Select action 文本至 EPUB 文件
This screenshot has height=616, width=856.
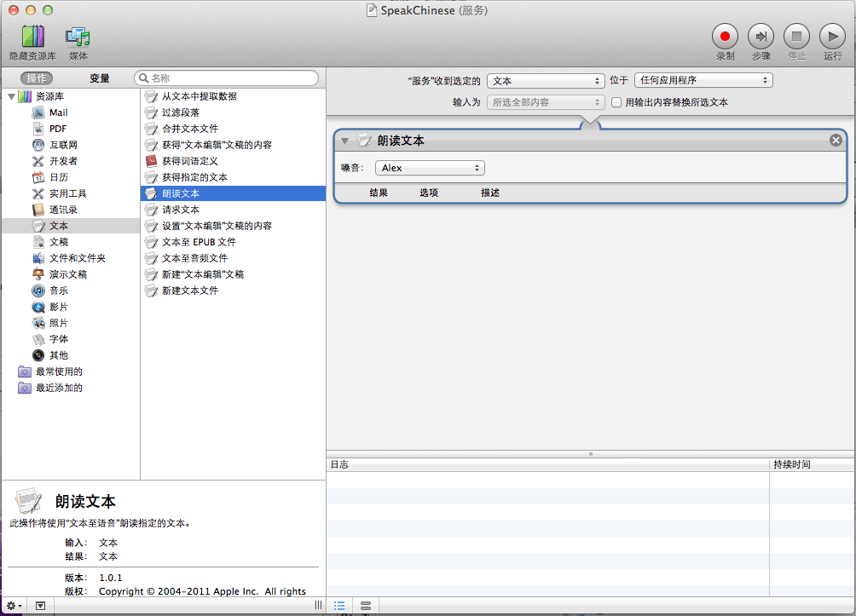point(233,242)
